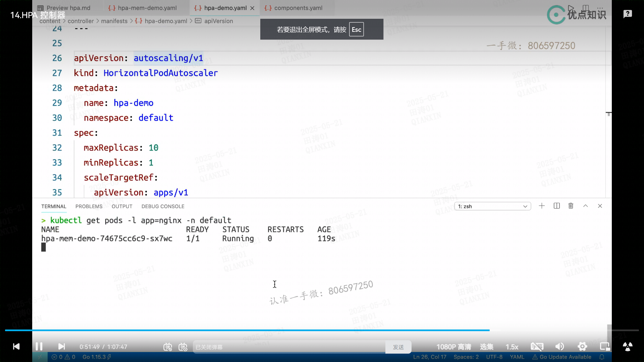Change the 1.5x playback speed
The image size is (644, 362).
[x=512, y=347]
